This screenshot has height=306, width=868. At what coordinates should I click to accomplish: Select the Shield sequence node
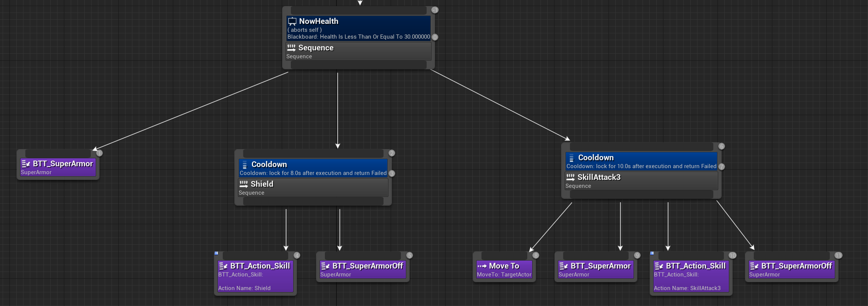(x=313, y=187)
